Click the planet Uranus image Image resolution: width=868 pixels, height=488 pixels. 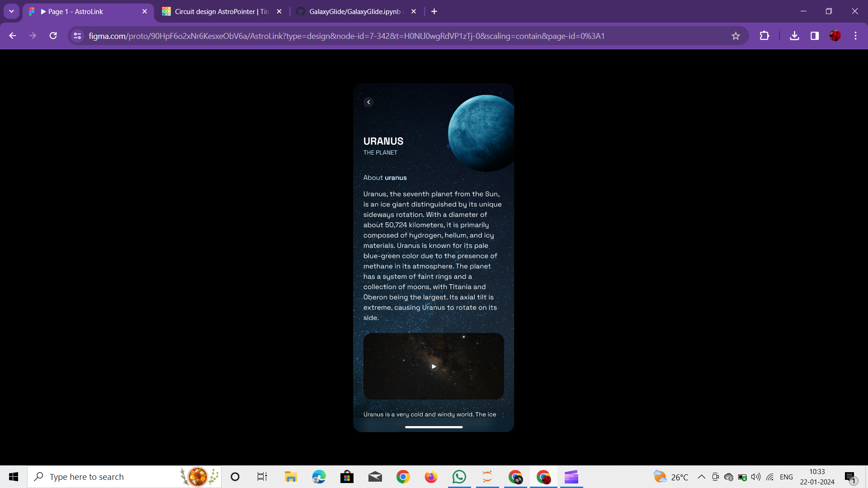click(x=482, y=133)
